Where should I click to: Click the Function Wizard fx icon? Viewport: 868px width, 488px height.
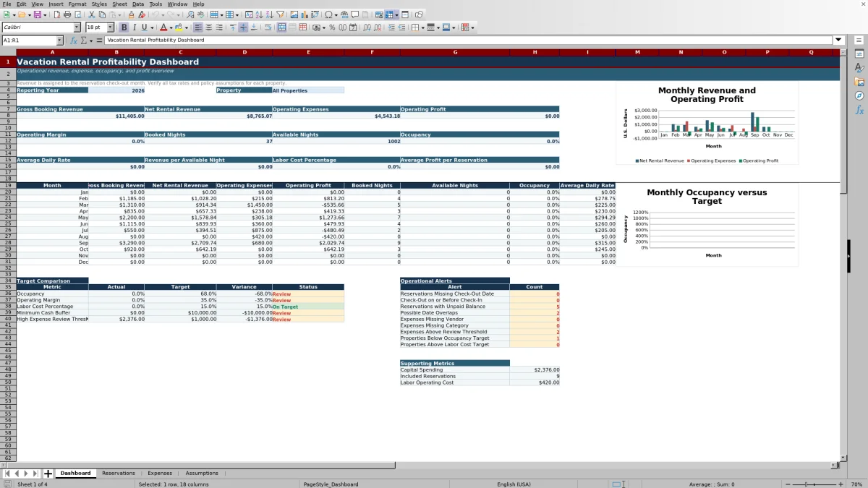tap(74, 40)
